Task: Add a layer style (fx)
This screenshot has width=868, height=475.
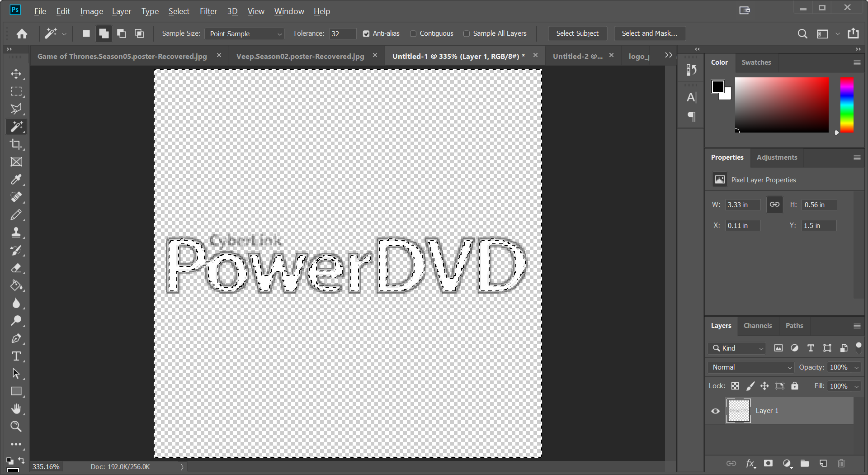Action: coord(750,463)
